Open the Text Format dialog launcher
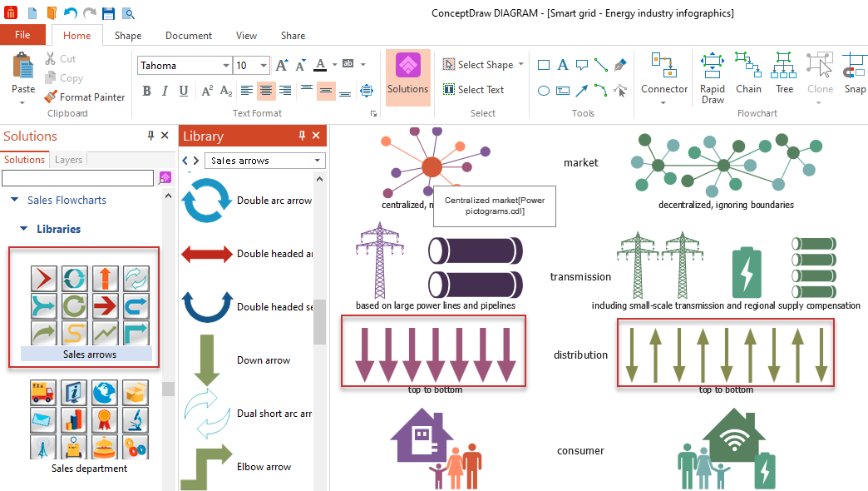 pos(373,114)
